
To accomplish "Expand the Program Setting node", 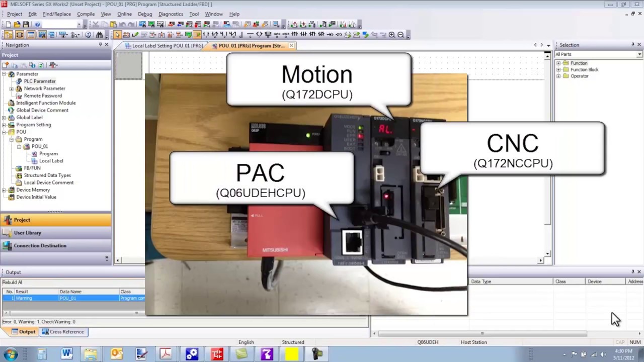I will point(4,125).
